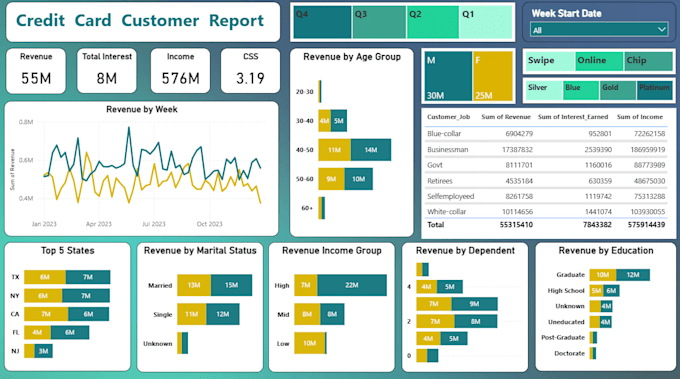This screenshot has height=379, width=680.
Task: Filter by Swipe transaction type
Action: 550,61
